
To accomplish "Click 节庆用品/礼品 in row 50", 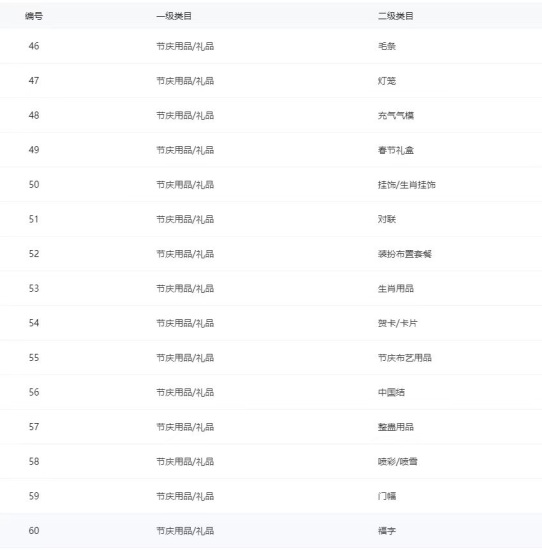I will click(185, 185).
